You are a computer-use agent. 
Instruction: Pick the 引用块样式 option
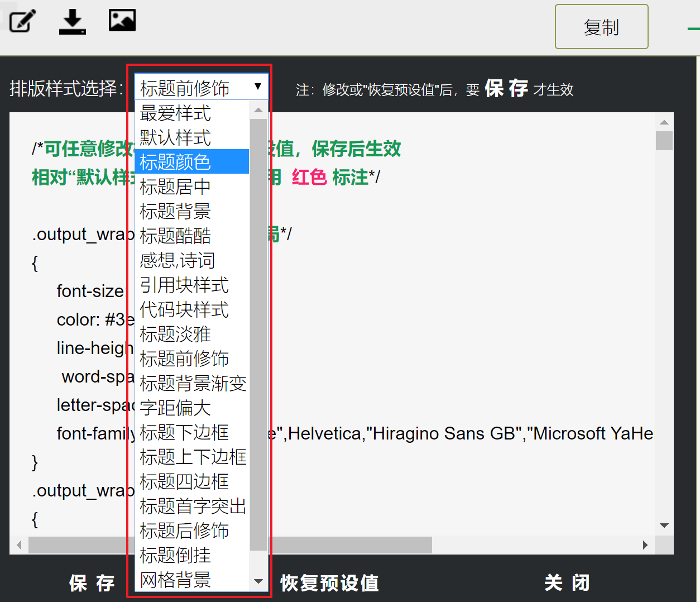coord(192,285)
